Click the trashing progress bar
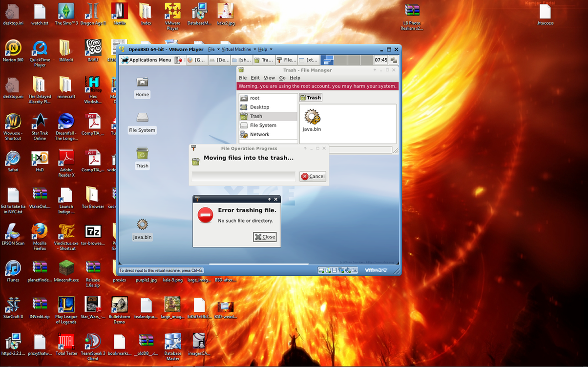Image resolution: width=588 pixels, height=367 pixels. 244,176
